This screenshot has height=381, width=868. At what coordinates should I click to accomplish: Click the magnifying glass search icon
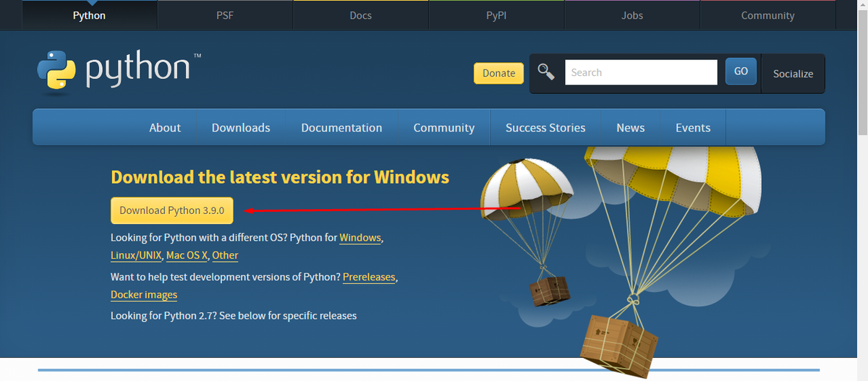(x=546, y=72)
